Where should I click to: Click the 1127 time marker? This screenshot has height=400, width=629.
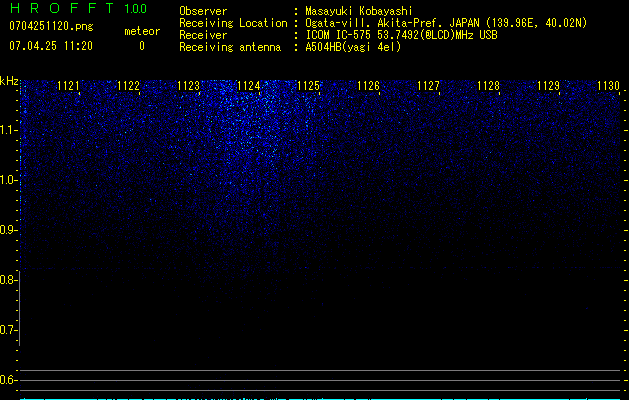(x=428, y=86)
